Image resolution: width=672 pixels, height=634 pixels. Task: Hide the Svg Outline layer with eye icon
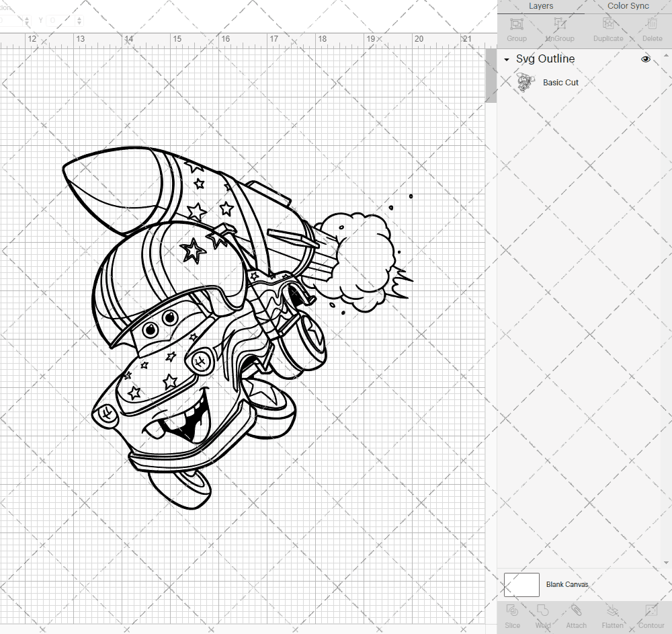point(645,59)
